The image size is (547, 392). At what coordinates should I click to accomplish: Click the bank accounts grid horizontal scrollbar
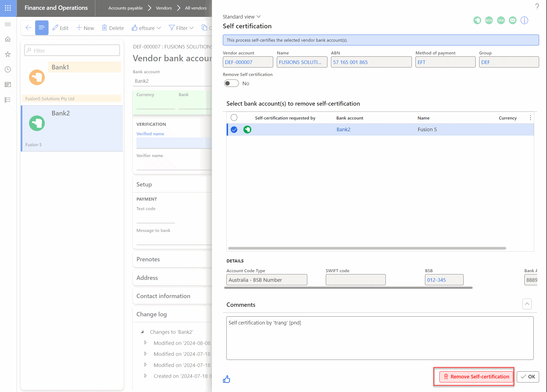tap(367, 248)
